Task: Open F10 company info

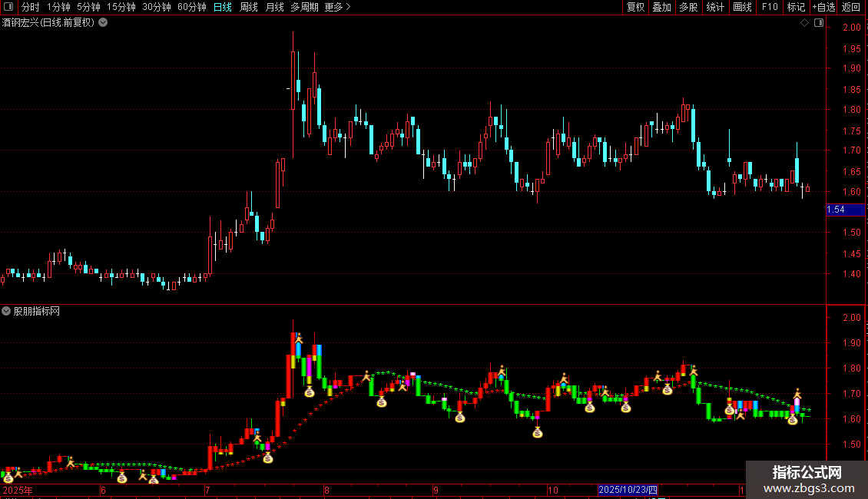Action: point(770,7)
